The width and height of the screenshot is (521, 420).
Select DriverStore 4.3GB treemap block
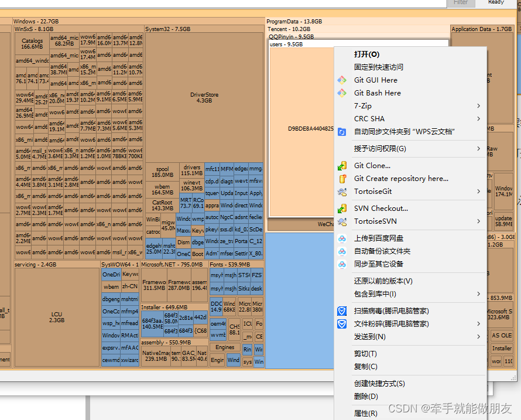204,97
